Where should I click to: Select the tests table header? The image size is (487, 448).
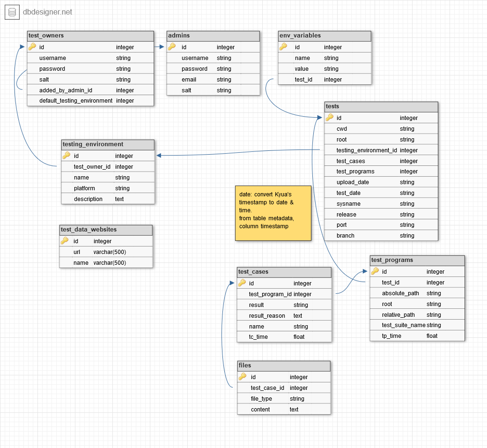point(381,106)
